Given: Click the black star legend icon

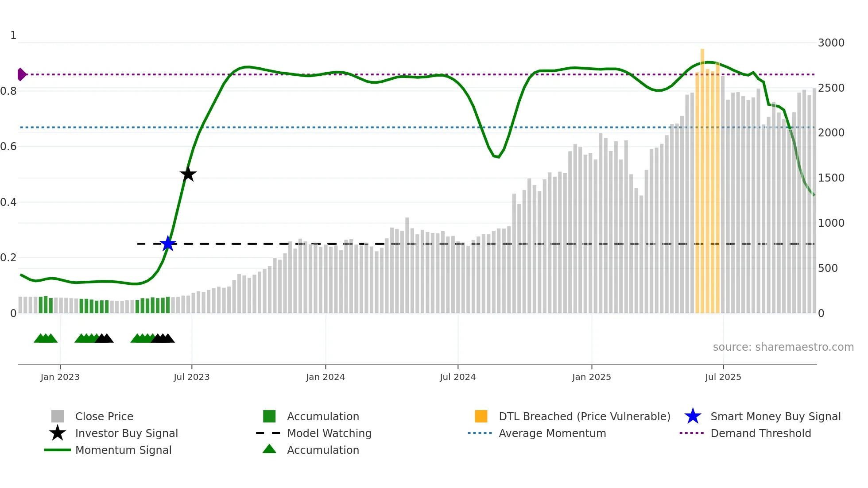Looking at the screenshot, I should tap(58, 433).
